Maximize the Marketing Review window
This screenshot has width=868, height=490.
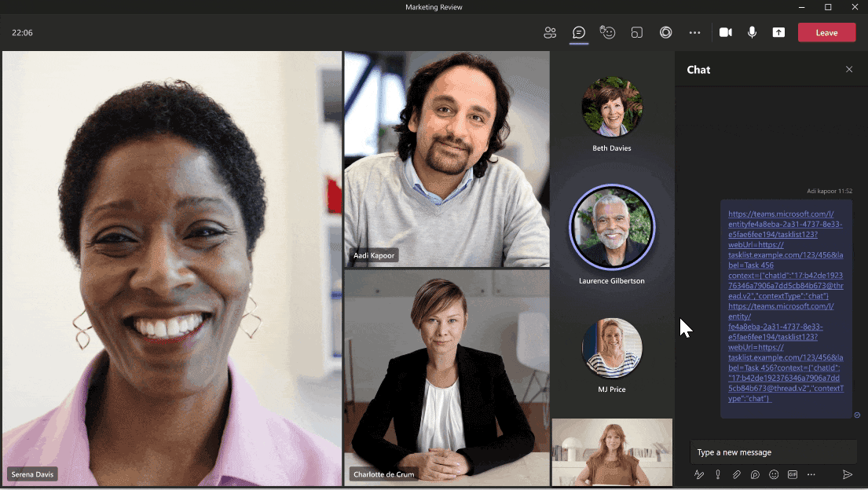click(x=828, y=7)
